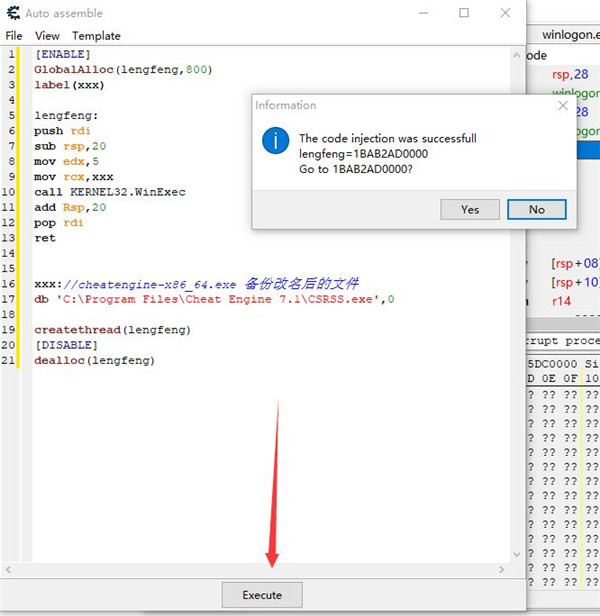Viewport: 600px width, 616px height.
Task: Click the [ENABLE] line in the editor
Action: [63, 54]
